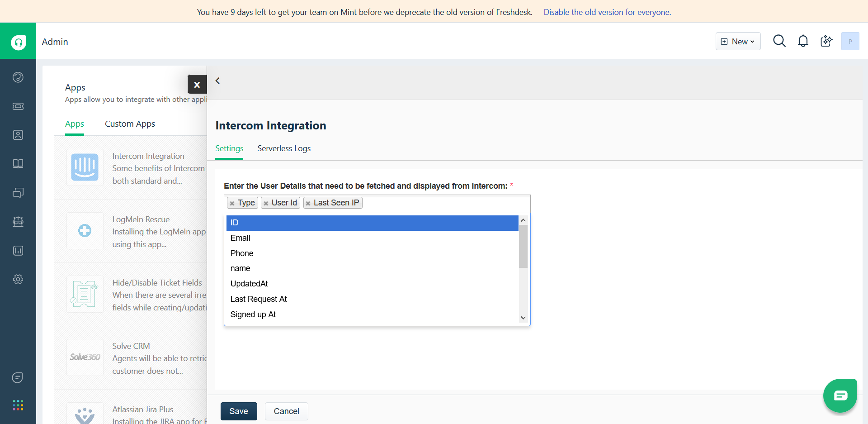The width and height of the screenshot is (868, 424).
Task: Select UpdatedAt from the dropdown list
Action: pos(372,284)
